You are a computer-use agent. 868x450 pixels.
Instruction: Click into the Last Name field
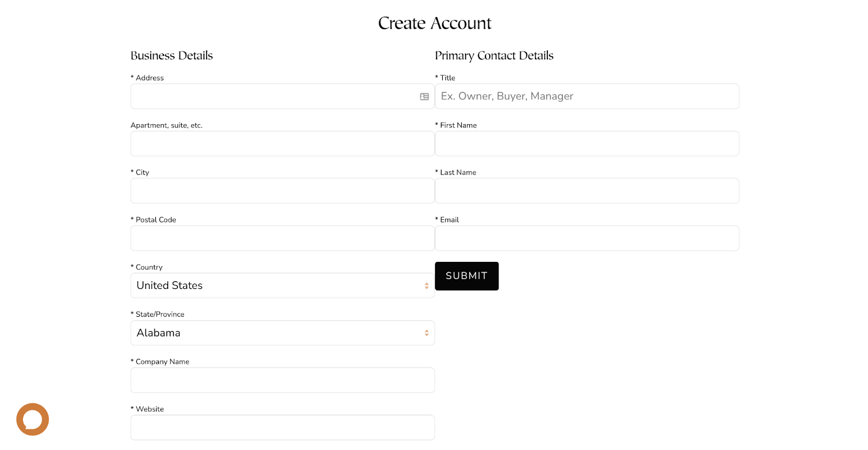[586, 191]
